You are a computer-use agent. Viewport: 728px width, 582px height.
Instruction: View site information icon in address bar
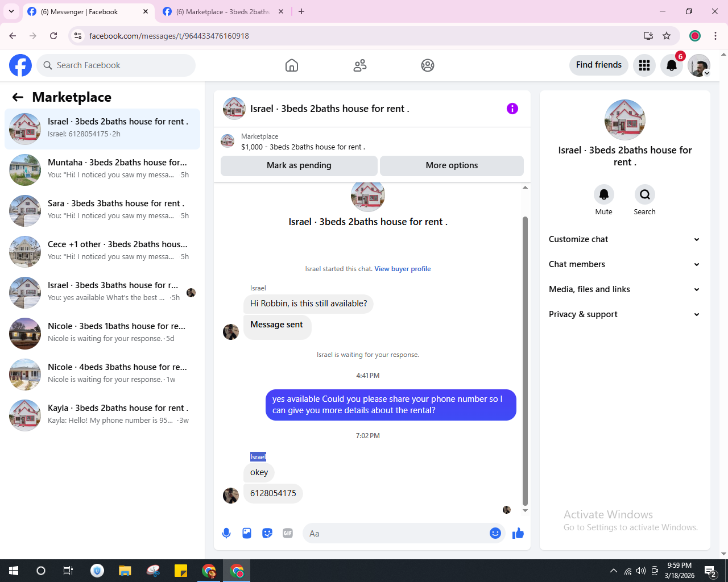click(78, 36)
